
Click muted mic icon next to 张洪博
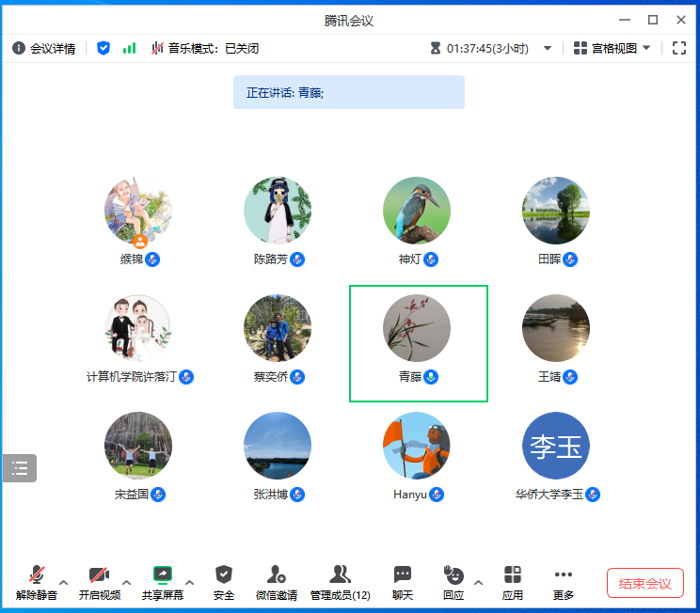tap(297, 495)
